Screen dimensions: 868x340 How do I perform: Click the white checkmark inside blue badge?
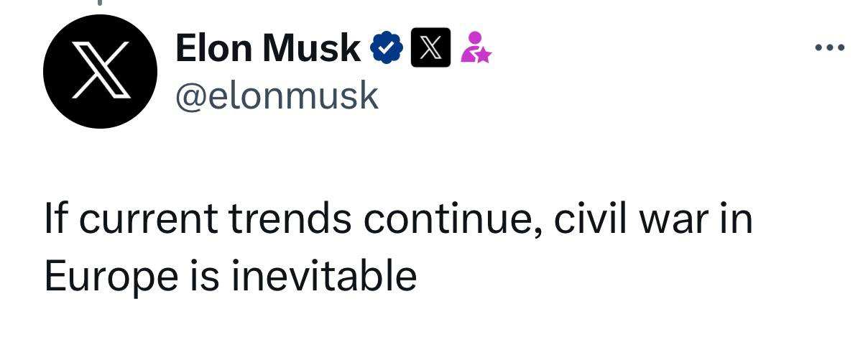(385, 49)
